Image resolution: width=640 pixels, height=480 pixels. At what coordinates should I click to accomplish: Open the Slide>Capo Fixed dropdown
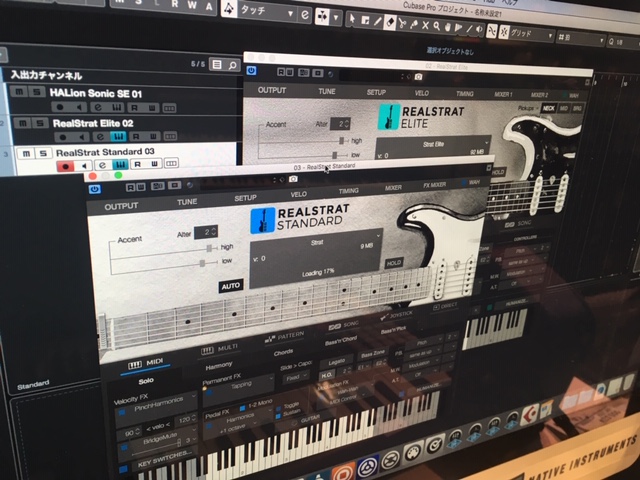coord(295,377)
